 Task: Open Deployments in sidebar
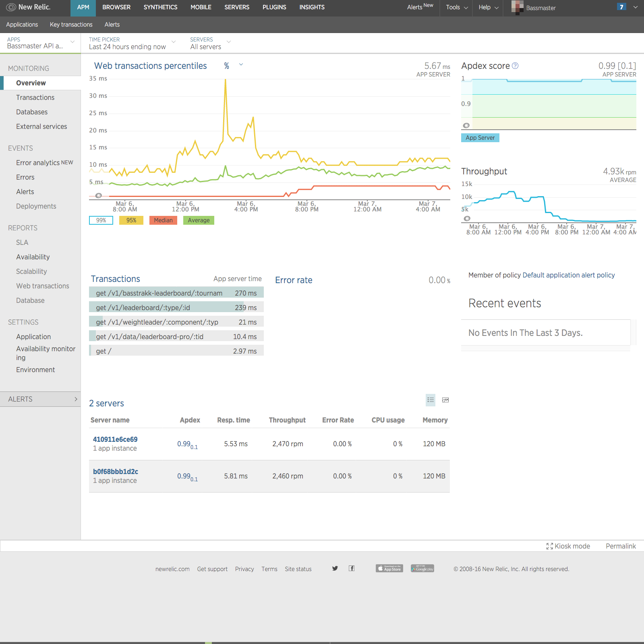(x=36, y=206)
